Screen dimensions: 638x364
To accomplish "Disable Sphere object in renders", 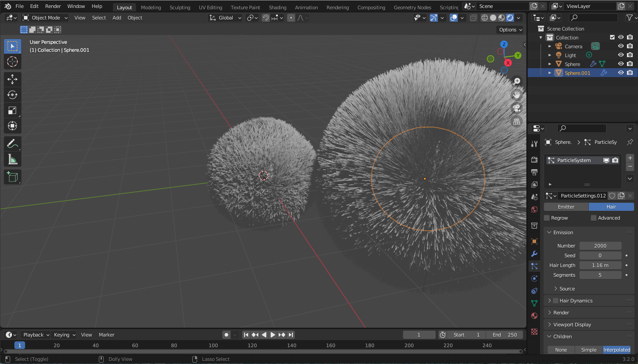I will [630, 64].
